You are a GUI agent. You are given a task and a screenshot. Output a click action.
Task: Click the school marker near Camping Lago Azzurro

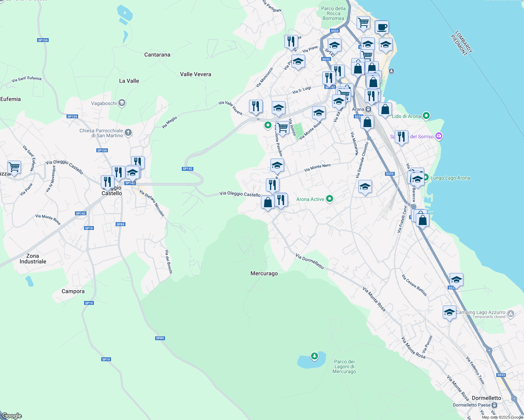pyautogui.click(x=449, y=313)
